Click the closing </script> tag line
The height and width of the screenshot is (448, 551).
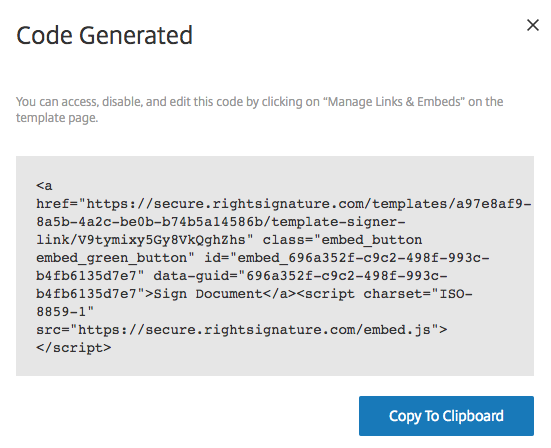tap(73, 348)
